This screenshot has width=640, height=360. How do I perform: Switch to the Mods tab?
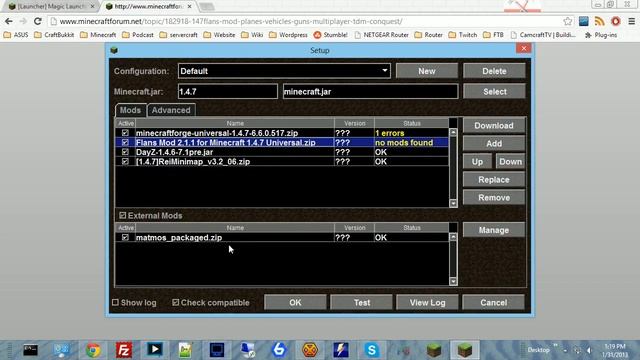[130, 110]
